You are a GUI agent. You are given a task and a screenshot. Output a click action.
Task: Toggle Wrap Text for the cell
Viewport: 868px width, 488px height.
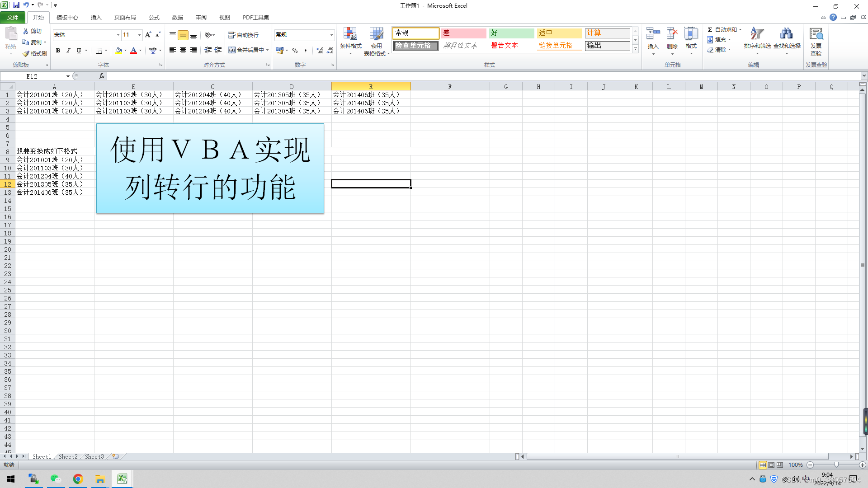(244, 35)
